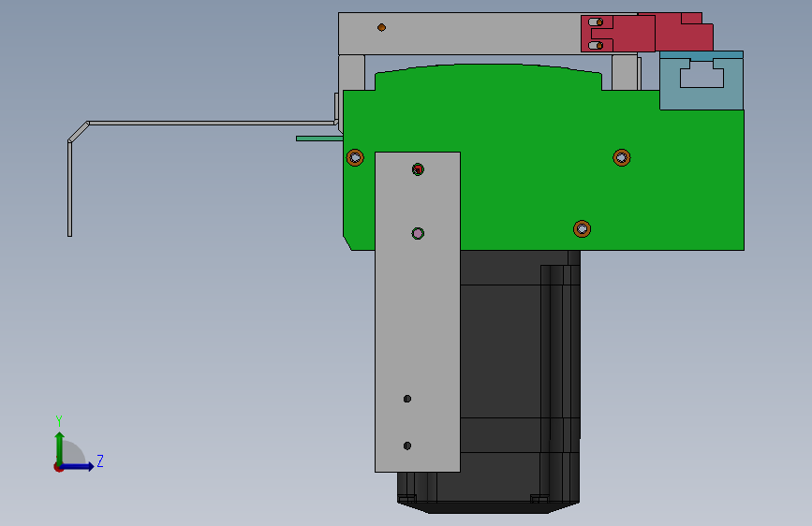Image resolution: width=812 pixels, height=526 pixels.
Task: Pick the upper black hole near the gray plate's bottom
Action: click(407, 399)
